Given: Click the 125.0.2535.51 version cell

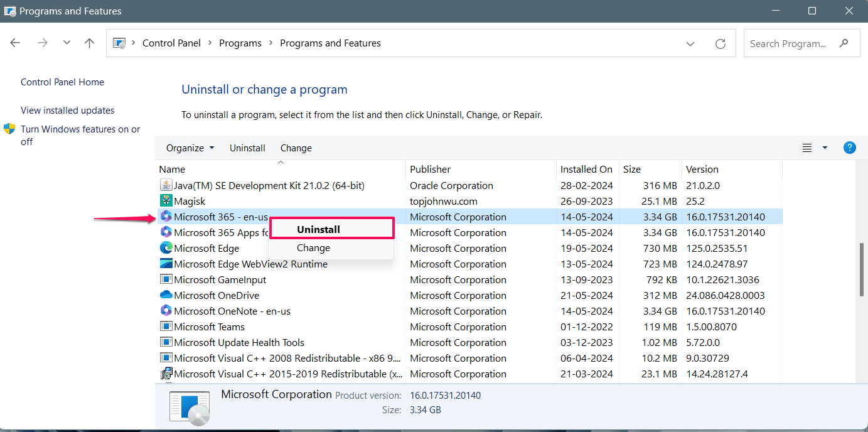Looking at the screenshot, I should [x=717, y=248].
